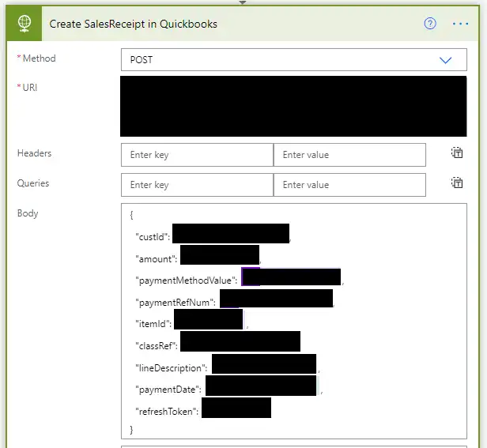Click the Body field label
Image resolution: width=487 pixels, height=448 pixels.
point(28,213)
